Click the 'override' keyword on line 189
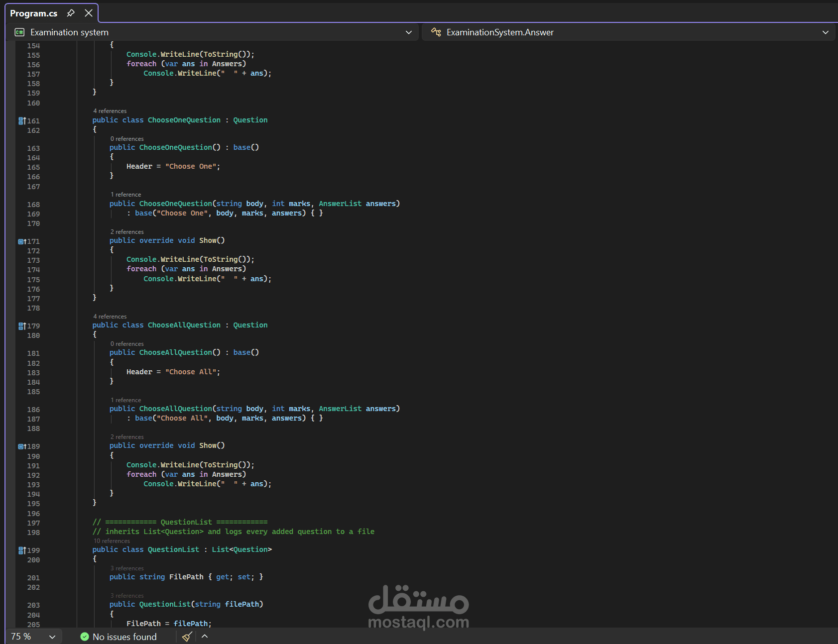Screen dimensions: 838x644 156,445
